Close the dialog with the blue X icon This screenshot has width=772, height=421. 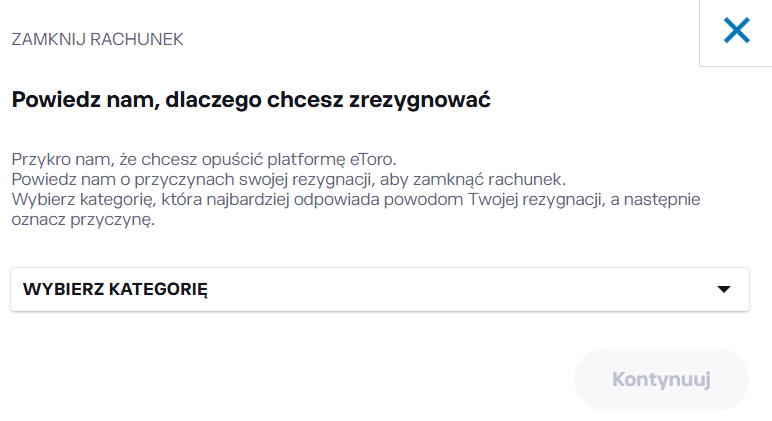(x=736, y=32)
